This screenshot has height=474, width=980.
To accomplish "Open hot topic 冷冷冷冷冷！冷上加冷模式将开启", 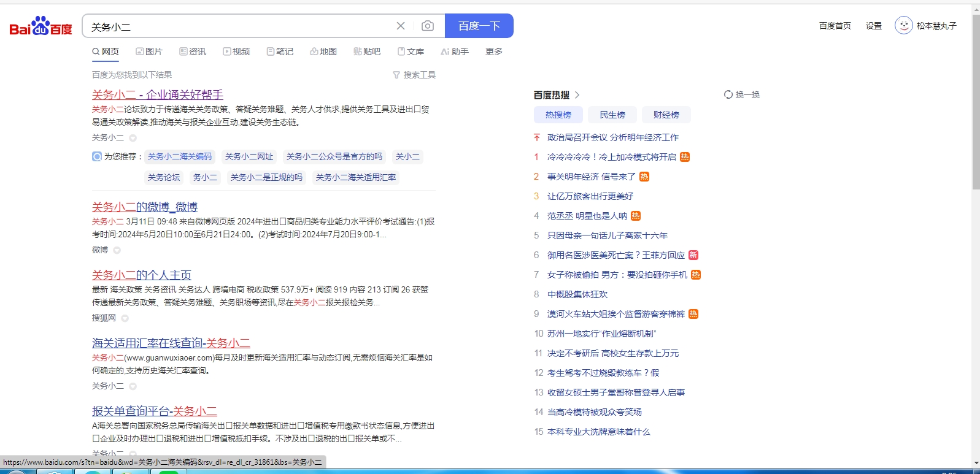I will pos(612,157).
